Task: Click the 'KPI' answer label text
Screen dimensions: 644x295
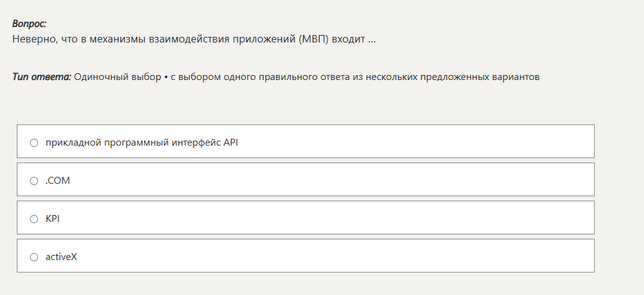Action: coord(52,219)
